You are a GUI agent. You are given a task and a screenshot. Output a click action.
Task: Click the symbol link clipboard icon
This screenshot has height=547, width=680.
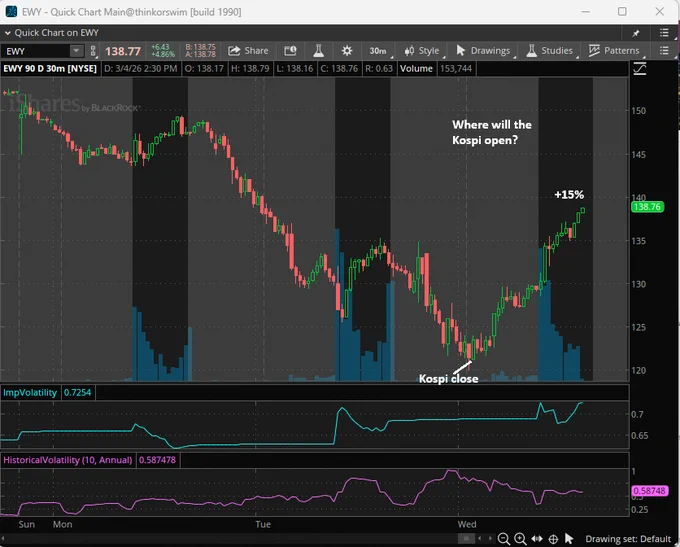tap(93, 51)
